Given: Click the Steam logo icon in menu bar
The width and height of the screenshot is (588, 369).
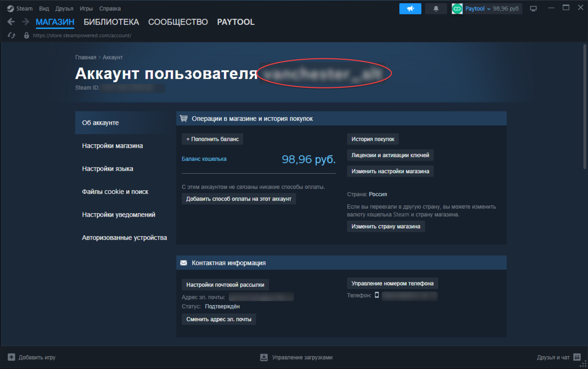Looking at the screenshot, I should click(x=10, y=8).
